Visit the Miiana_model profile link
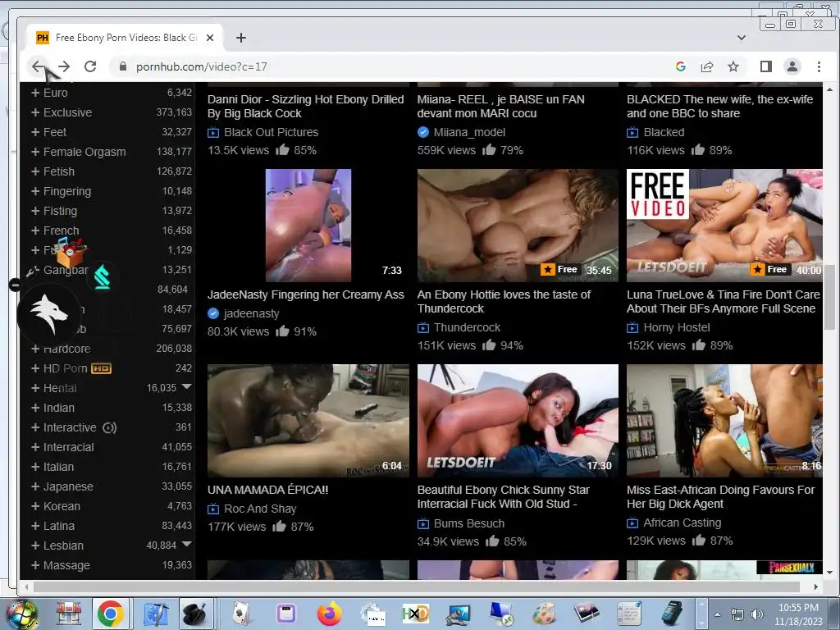The width and height of the screenshot is (840, 630). (469, 132)
